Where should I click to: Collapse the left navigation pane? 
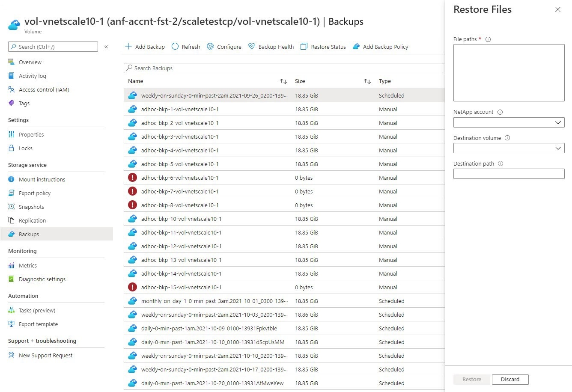click(106, 47)
